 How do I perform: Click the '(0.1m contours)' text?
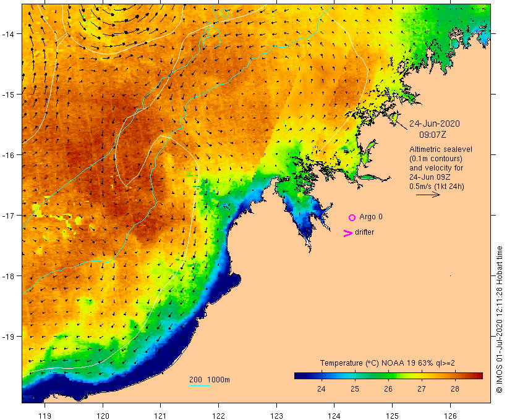(435, 159)
